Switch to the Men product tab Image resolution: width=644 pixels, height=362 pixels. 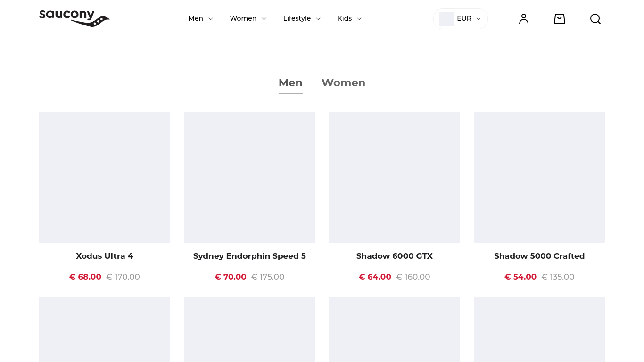[290, 83]
